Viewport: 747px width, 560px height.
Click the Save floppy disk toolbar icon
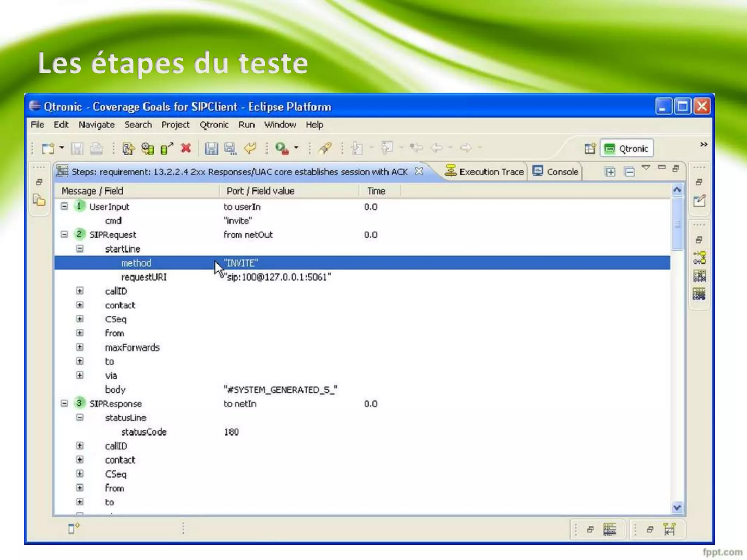point(211,148)
